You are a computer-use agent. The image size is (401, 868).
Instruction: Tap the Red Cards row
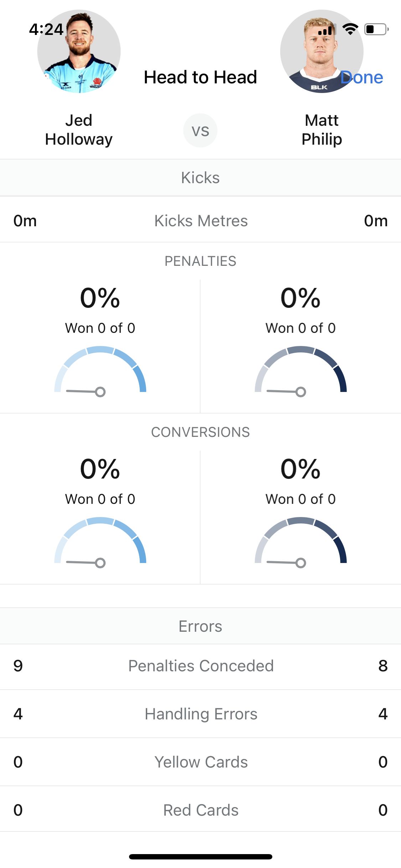pyautogui.click(x=200, y=810)
